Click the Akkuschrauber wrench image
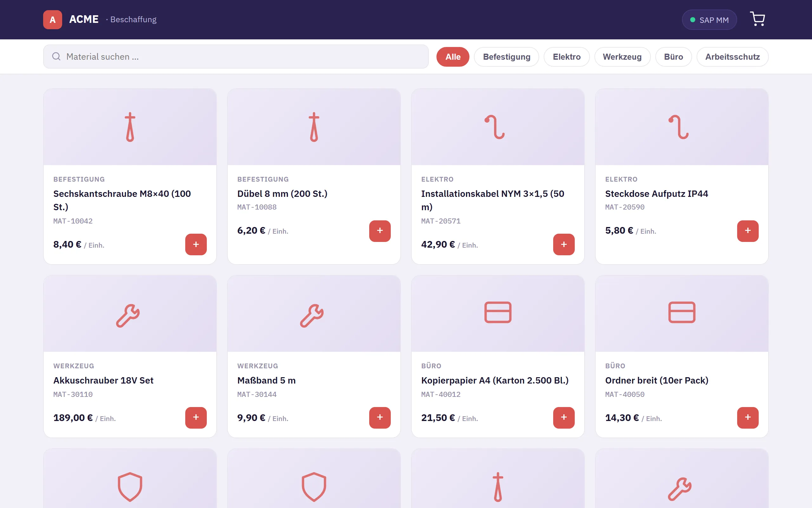 (130, 314)
